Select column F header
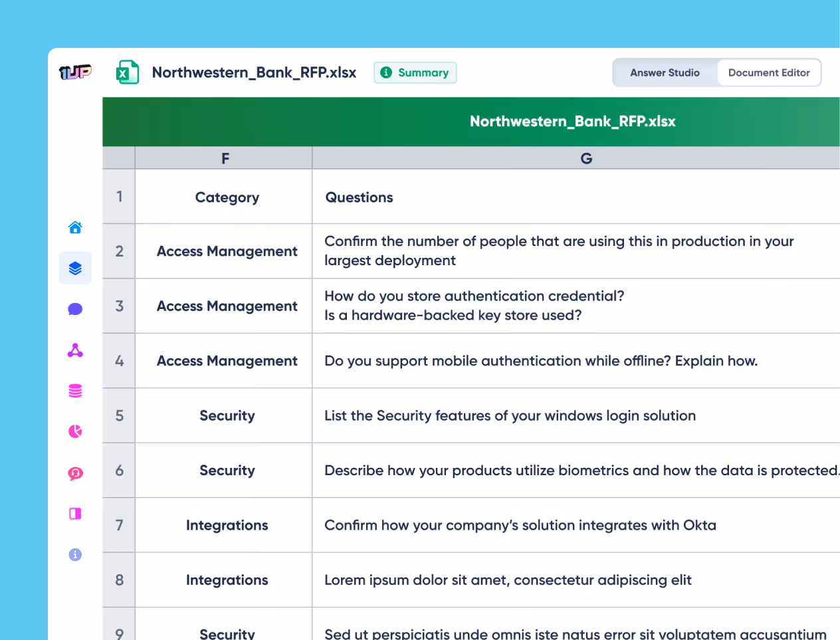Screen dimensions: 840x640 point(224,158)
